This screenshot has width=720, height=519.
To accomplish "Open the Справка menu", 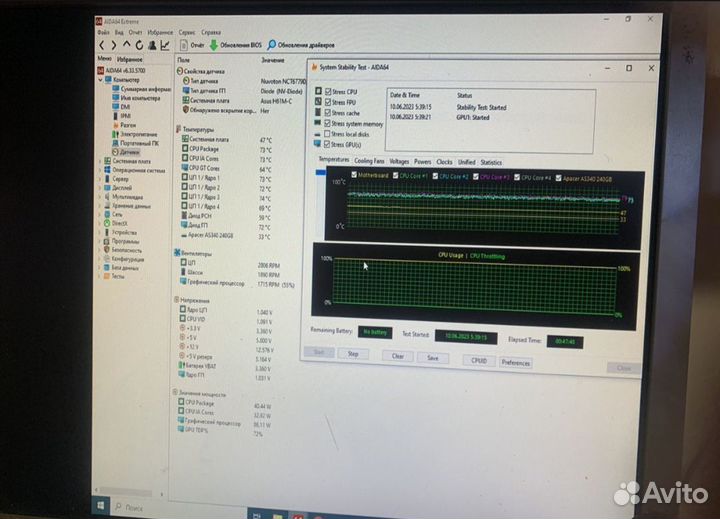I will tap(211, 32).
